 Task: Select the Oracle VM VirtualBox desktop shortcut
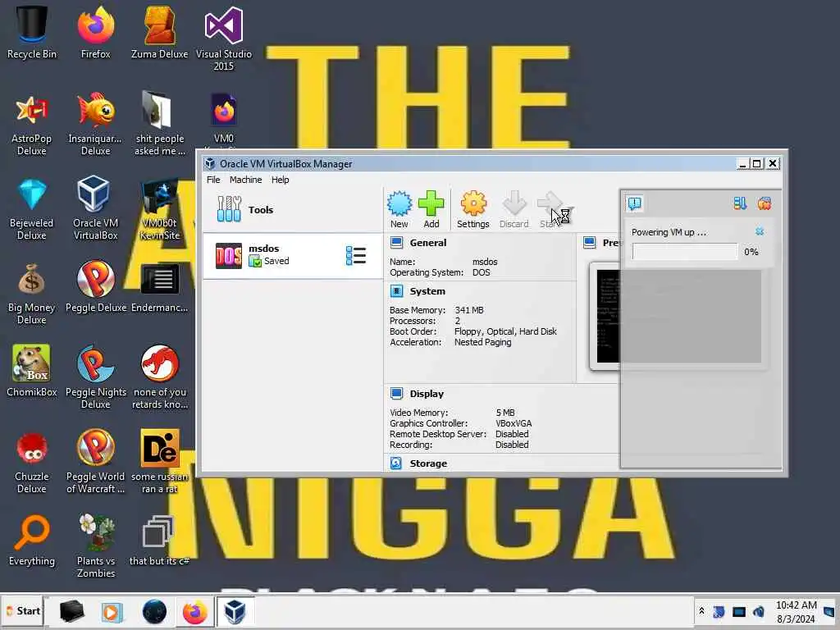coord(95,208)
